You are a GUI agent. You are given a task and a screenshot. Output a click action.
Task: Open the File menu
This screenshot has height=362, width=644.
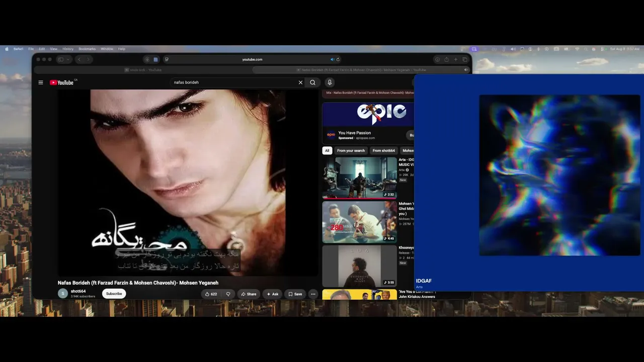31,49
